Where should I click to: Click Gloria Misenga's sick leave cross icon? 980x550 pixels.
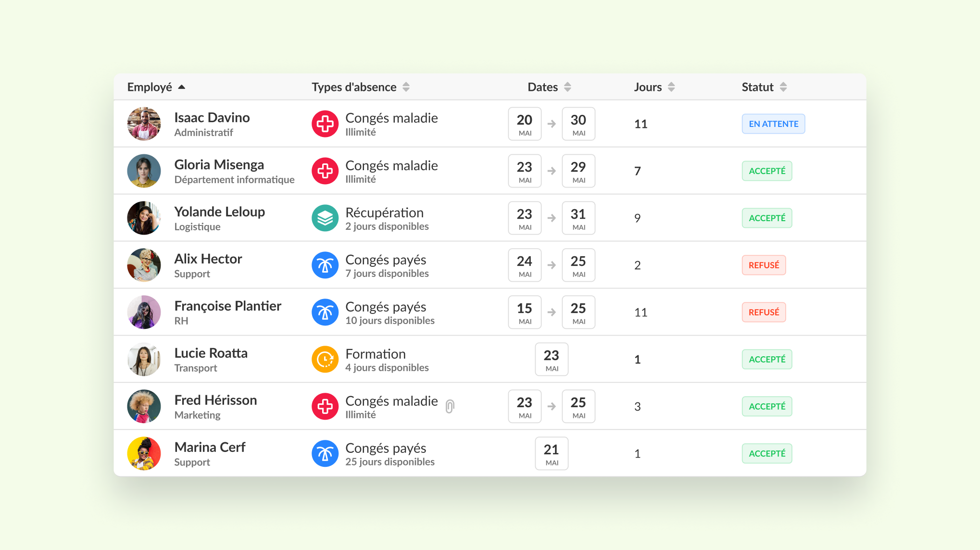click(x=325, y=171)
